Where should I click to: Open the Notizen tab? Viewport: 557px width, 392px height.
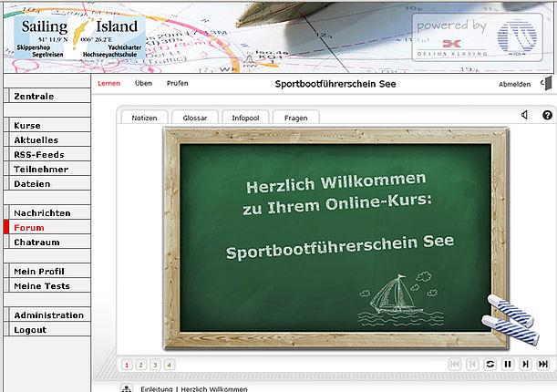(x=144, y=118)
